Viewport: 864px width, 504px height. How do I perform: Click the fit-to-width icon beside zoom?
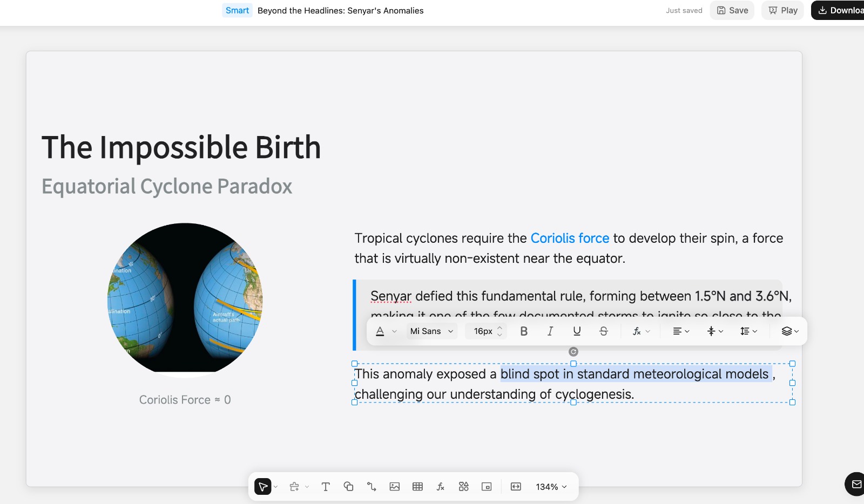click(516, 487)
